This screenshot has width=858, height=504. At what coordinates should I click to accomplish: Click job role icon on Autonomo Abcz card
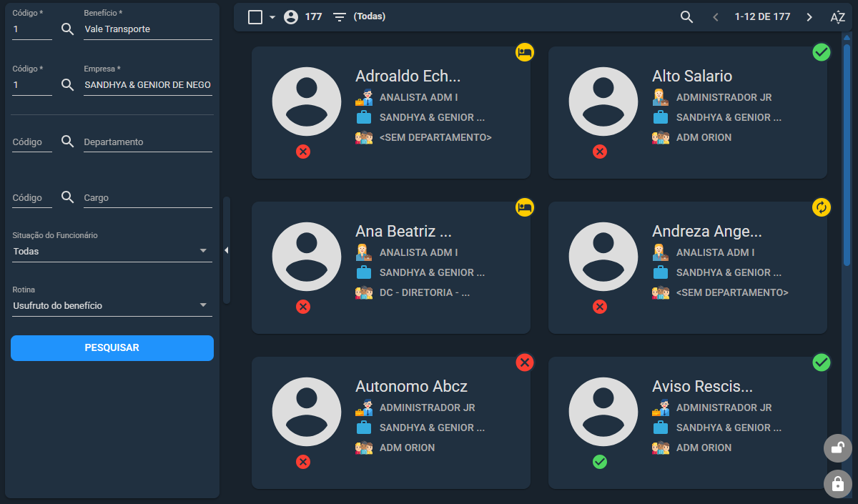pos(364,407)
